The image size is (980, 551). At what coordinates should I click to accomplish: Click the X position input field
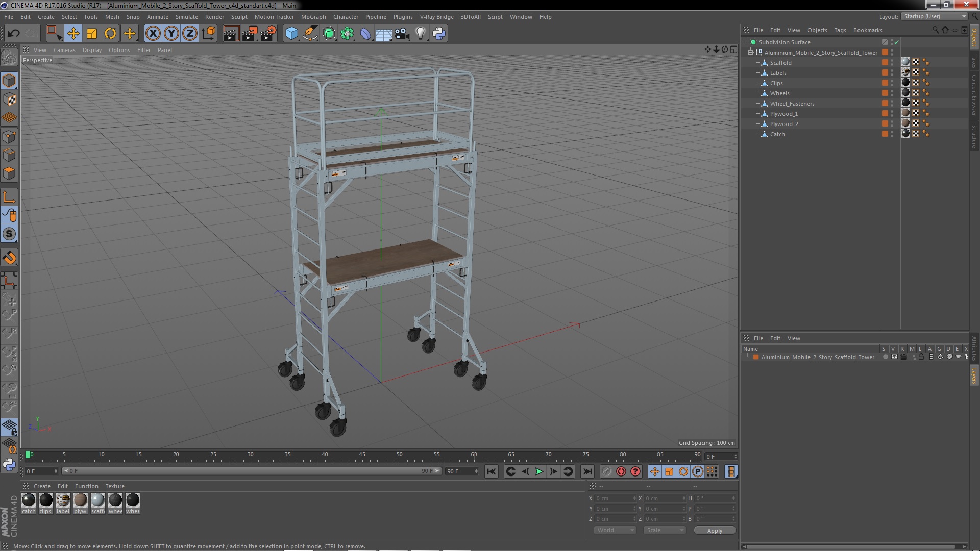coord(616,498)
